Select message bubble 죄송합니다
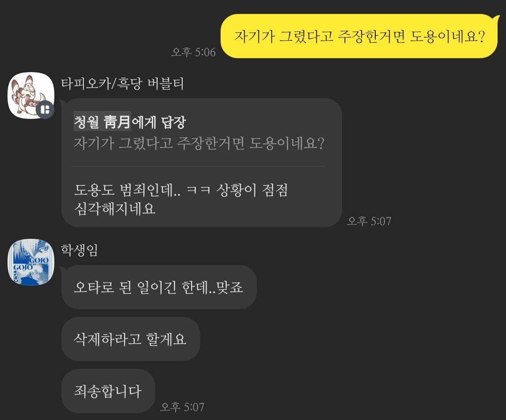 [x=108, y=391]
